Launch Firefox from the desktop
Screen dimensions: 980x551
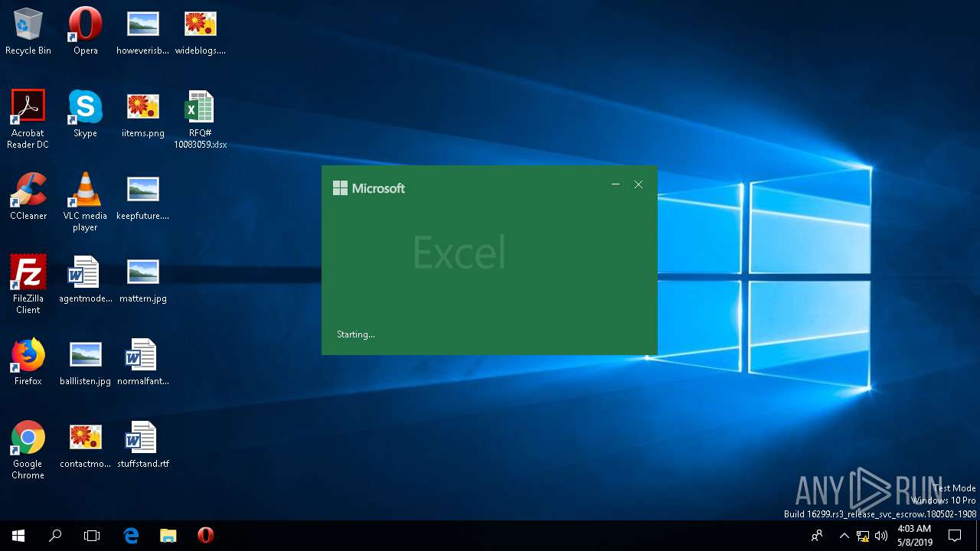[28, 362]
